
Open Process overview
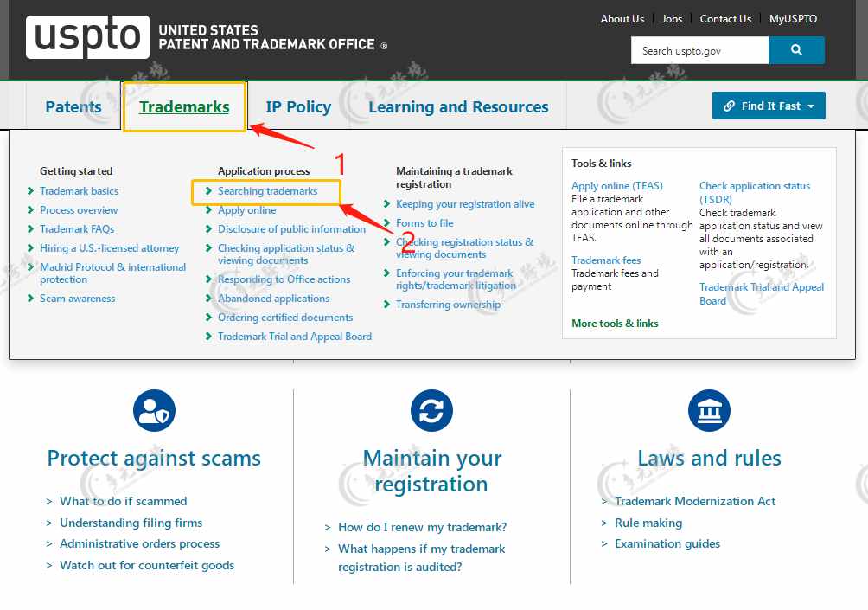[79, 210]
